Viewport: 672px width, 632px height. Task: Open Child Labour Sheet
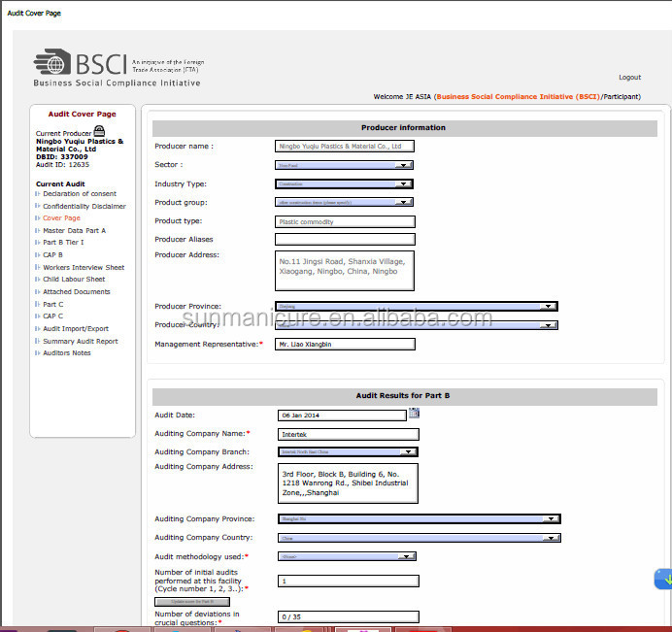pos(74,279)
